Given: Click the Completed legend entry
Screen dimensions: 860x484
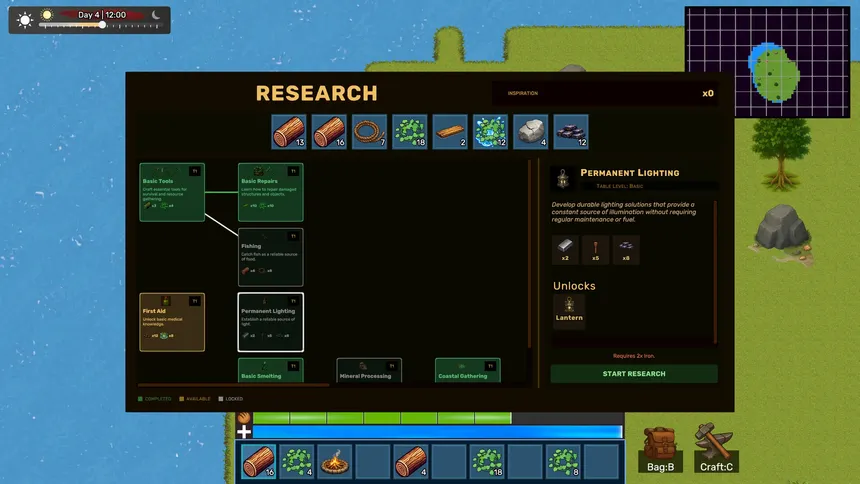Looking at the screenshot, I should click(155, 399).
